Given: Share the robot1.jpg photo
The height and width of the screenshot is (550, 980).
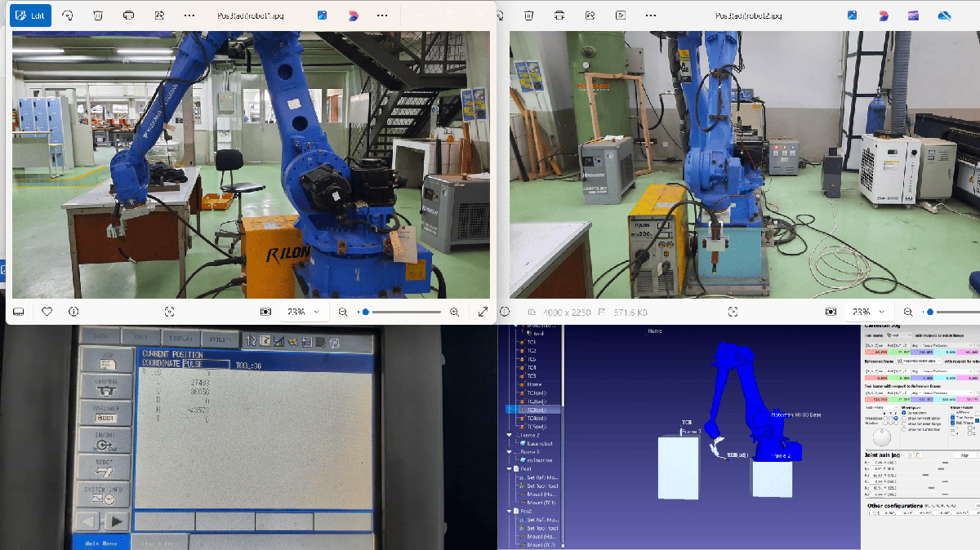Looking at the screenshot, I should click(x=158, y=16).
